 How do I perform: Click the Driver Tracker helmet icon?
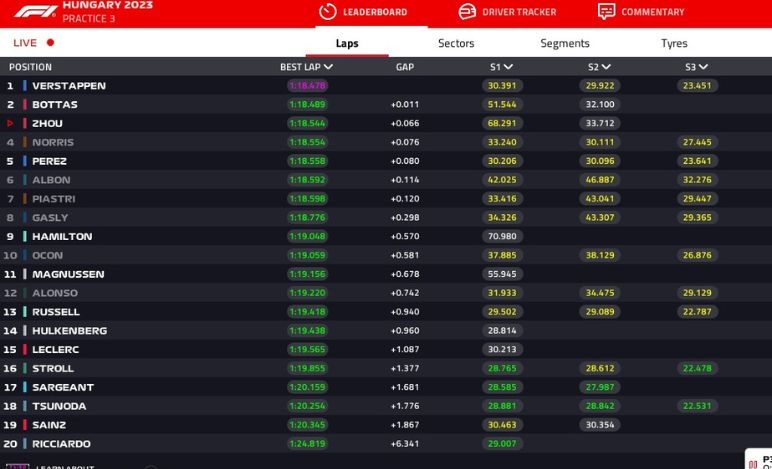[x=467, y=12]
